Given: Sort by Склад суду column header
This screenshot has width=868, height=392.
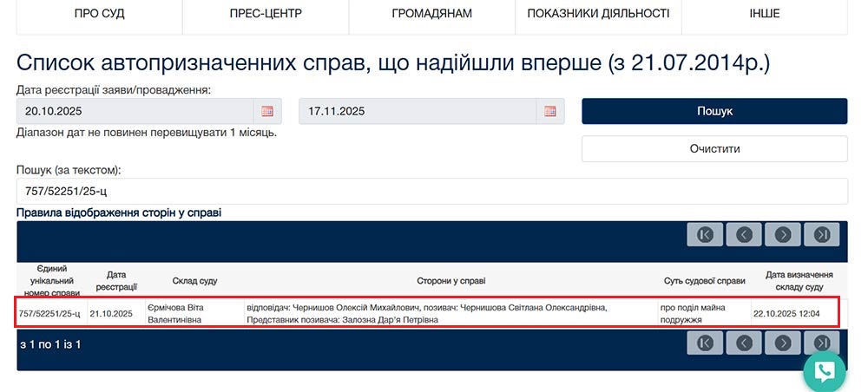Looking at the screenshot, I should tap(194, 281).
